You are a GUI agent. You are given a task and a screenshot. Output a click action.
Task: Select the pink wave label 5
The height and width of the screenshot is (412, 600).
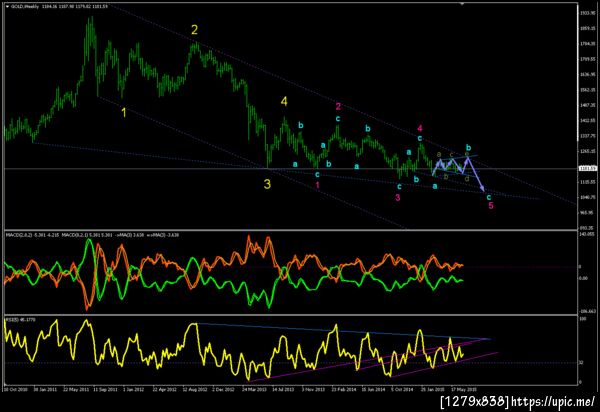pos(491,205)
